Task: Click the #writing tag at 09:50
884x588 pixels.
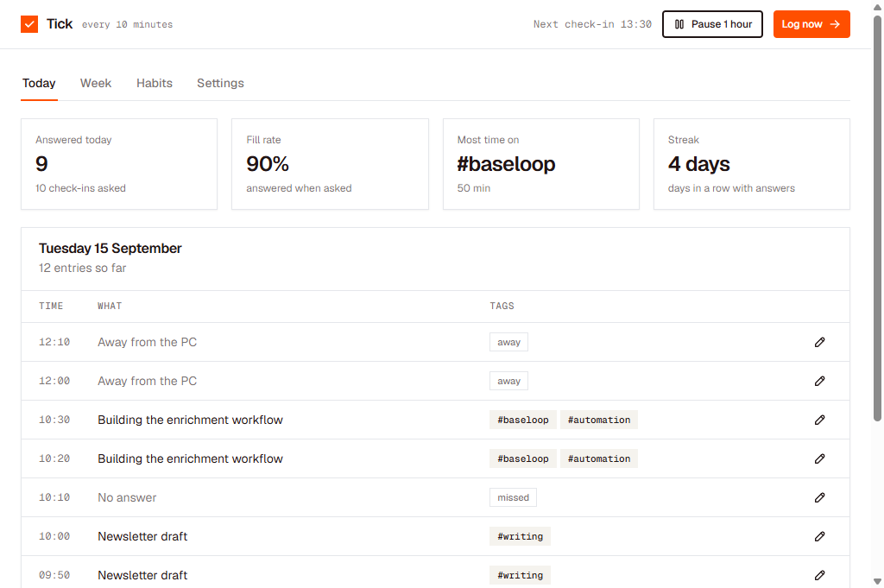Action: tap(520, 576)
